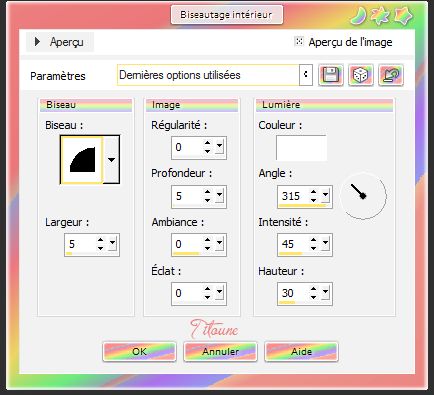Click the Annuler button

pos(220,351)
